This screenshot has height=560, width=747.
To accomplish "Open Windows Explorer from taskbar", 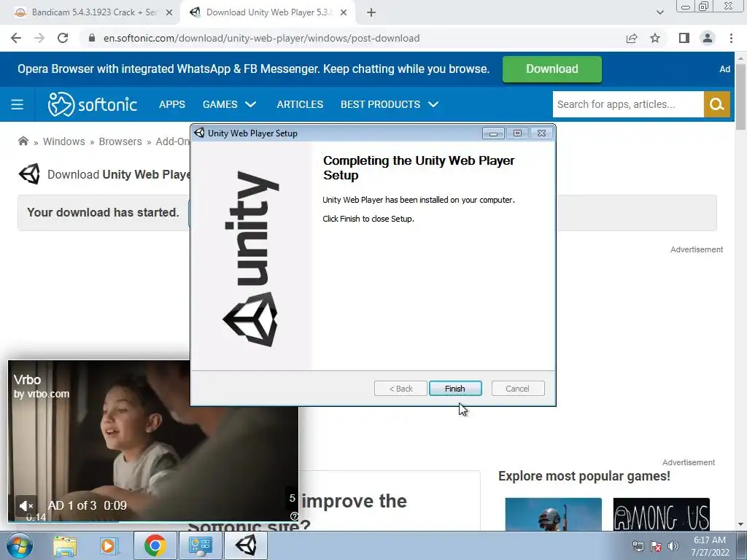I will tap(65, 545).
